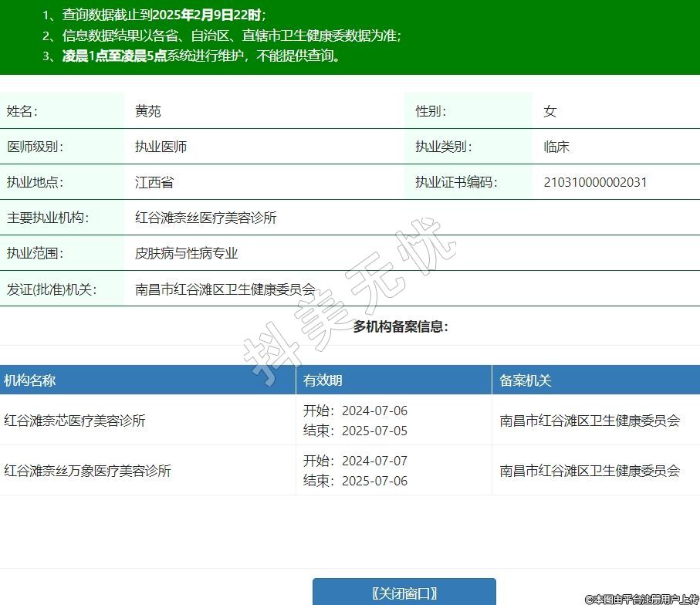Click the 有效期 column header

point(323,380)
